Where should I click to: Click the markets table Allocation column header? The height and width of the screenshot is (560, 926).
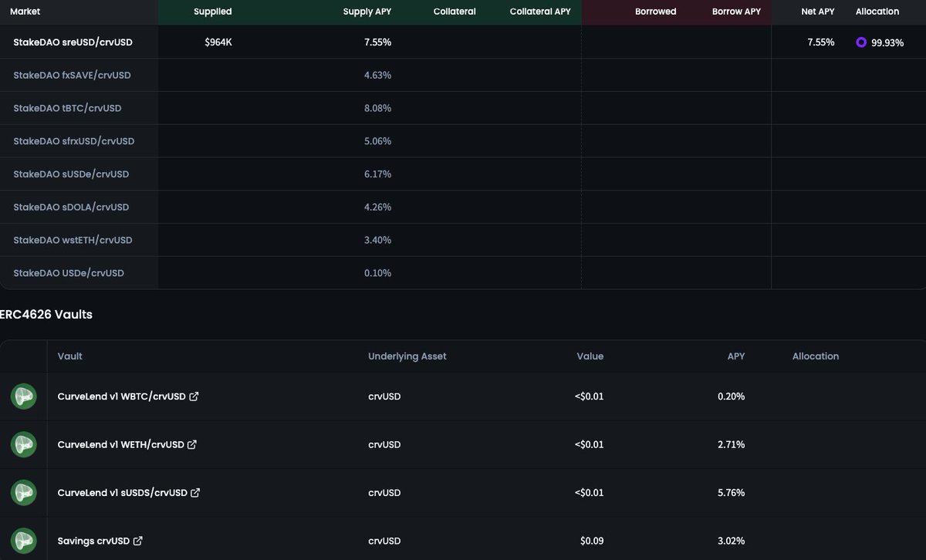point(877,12)
